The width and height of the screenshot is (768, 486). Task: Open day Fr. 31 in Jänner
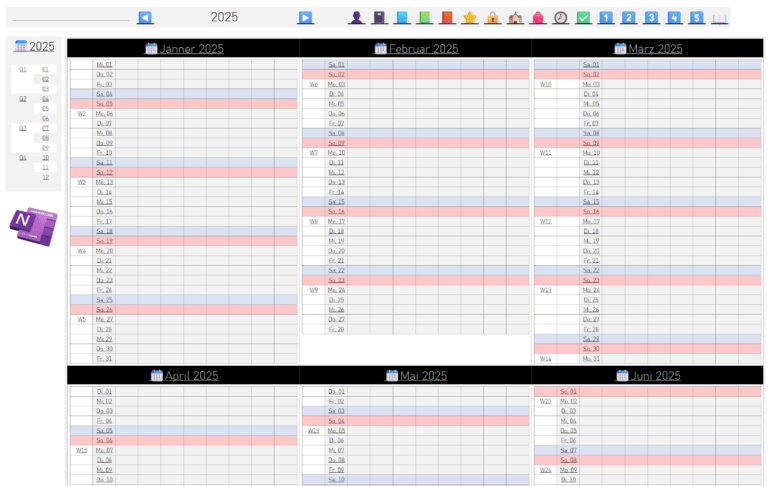[x=104, y=359]
